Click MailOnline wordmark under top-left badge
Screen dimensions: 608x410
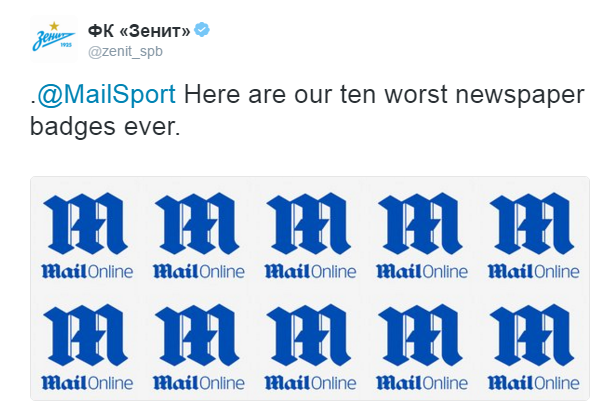pos(86,271)
